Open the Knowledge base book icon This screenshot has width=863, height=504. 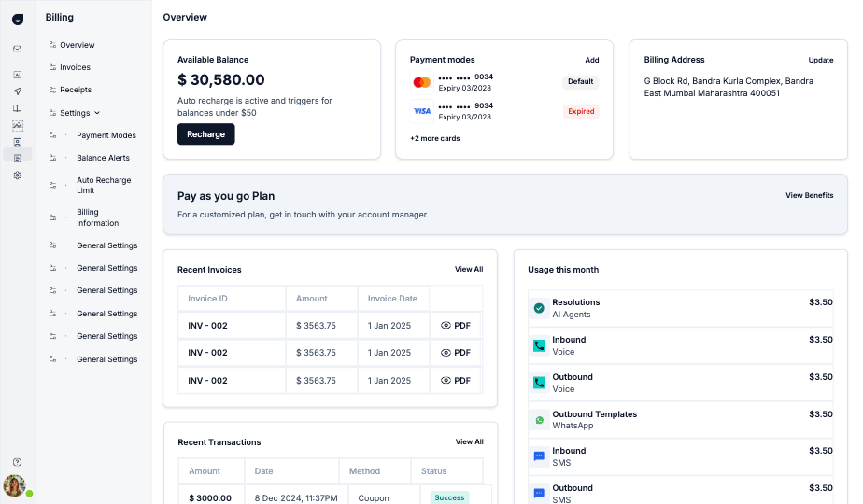(x=18, y=108)
